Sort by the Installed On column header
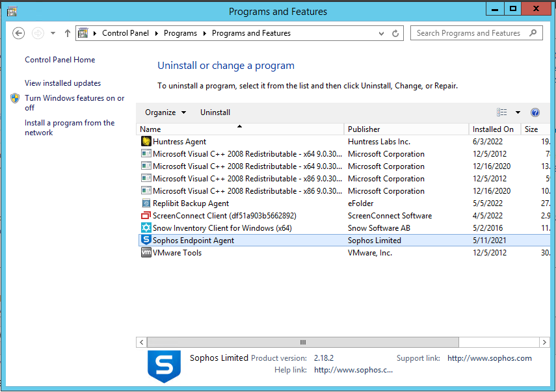This screenshot has width=556, height=392. tap(494, 129)
